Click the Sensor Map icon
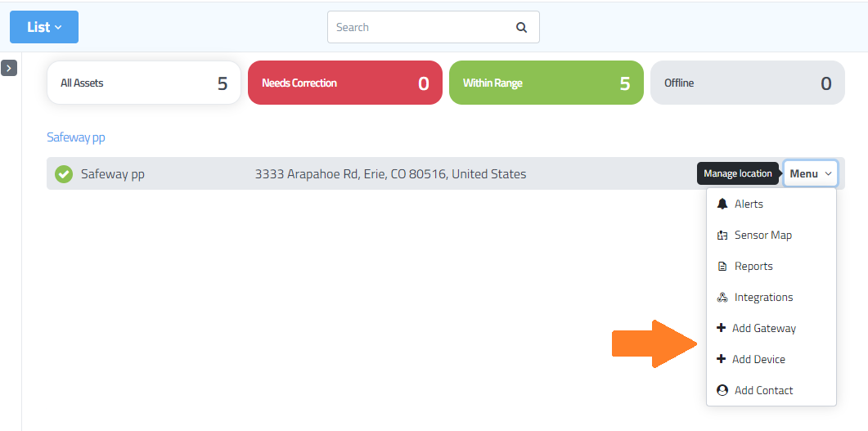This screenshot has width=868, height=431. click(722, 235)
